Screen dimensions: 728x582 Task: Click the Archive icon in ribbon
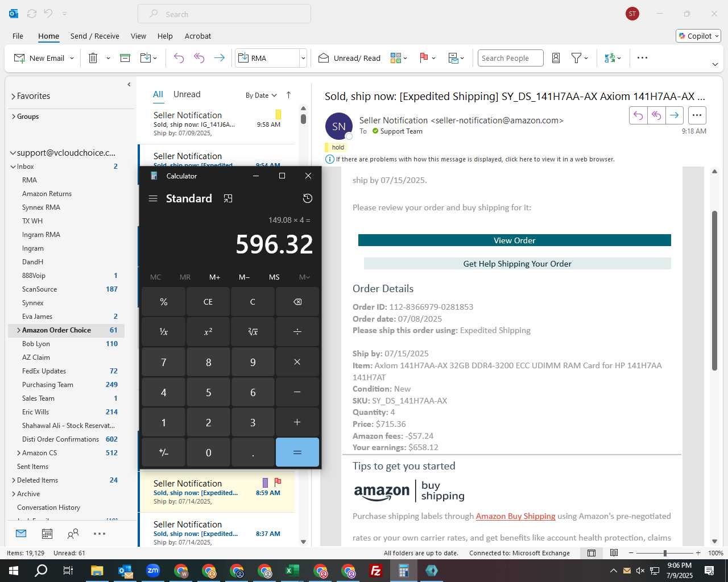coord(125,58)
